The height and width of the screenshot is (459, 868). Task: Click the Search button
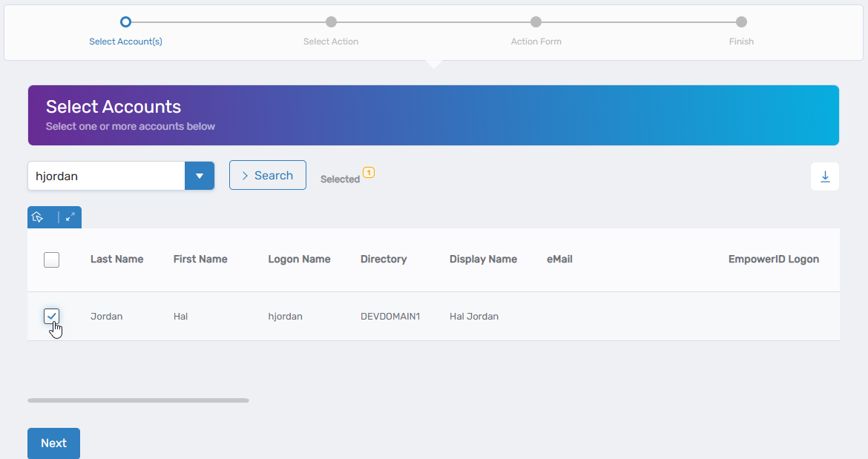tap(268, 175)
